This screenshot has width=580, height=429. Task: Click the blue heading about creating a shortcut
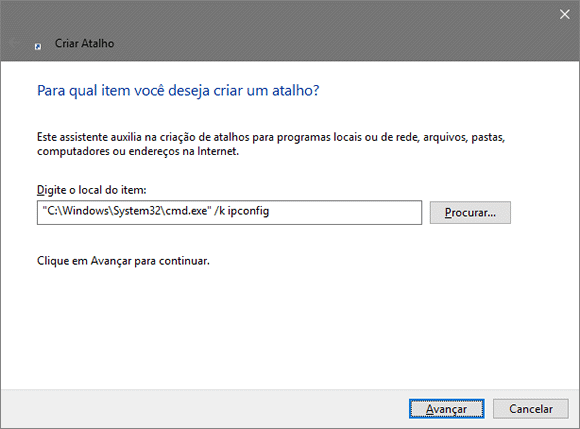(x=178, y=91)
